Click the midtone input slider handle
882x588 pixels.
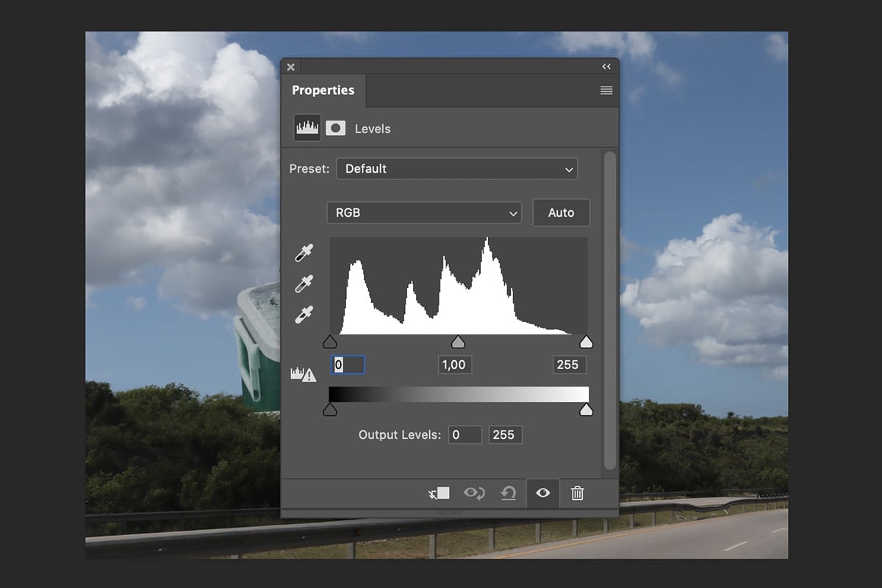[x=458, y=342]
